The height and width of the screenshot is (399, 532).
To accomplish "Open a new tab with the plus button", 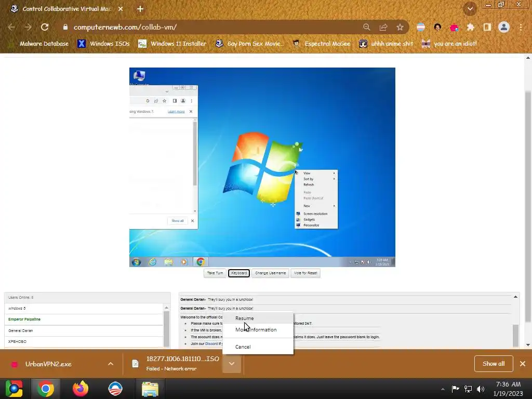I will click(x=140, y=9).
